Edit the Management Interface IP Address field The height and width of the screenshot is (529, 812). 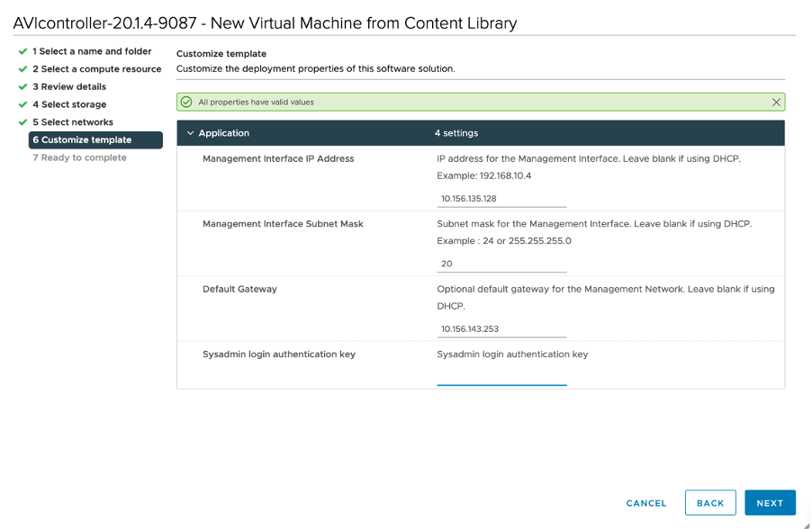click(x=501, y=198)
